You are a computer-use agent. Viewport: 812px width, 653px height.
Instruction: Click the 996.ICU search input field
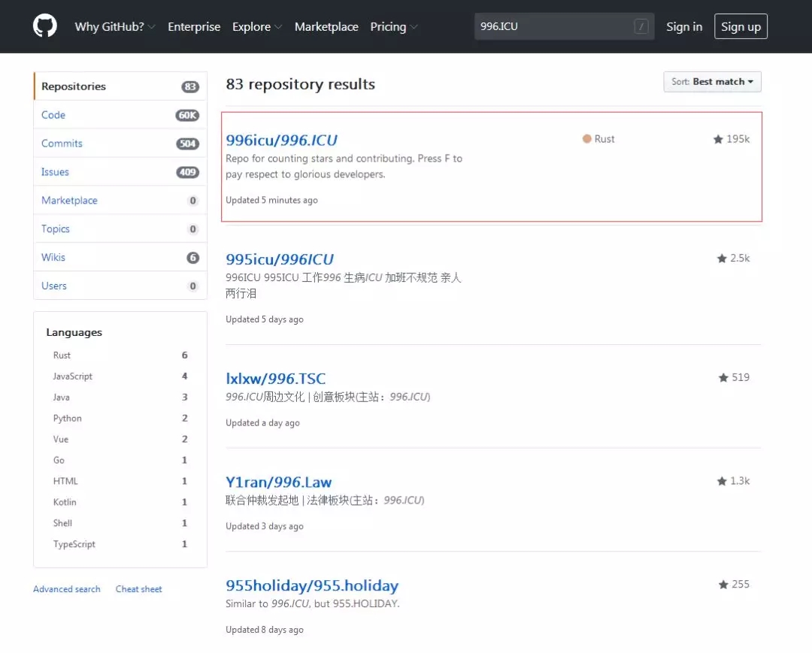[553, 26]
